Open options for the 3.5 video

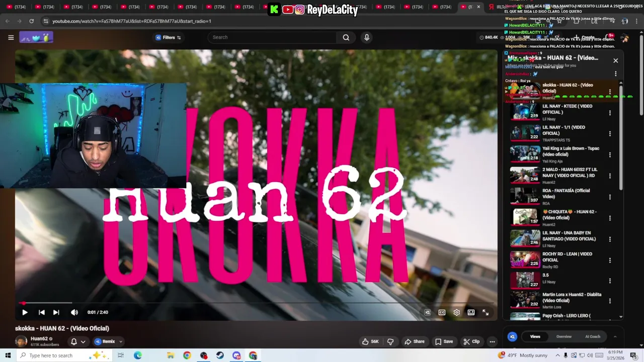coord(610,281)
